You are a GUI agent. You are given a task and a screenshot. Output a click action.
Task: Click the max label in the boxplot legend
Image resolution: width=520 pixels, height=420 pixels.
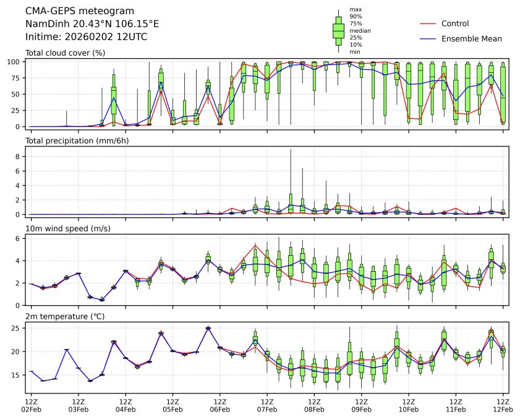click(x=355, y=10)
